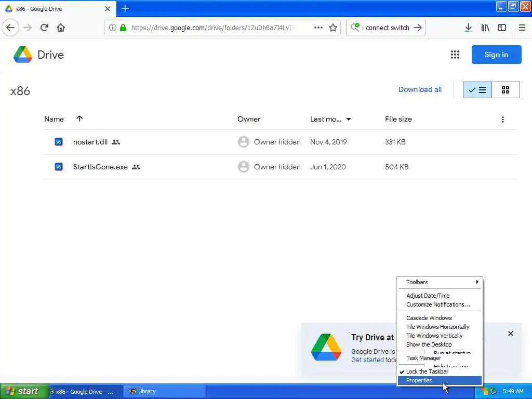
Task: Open the browser home page
Action: pos(61,28)
